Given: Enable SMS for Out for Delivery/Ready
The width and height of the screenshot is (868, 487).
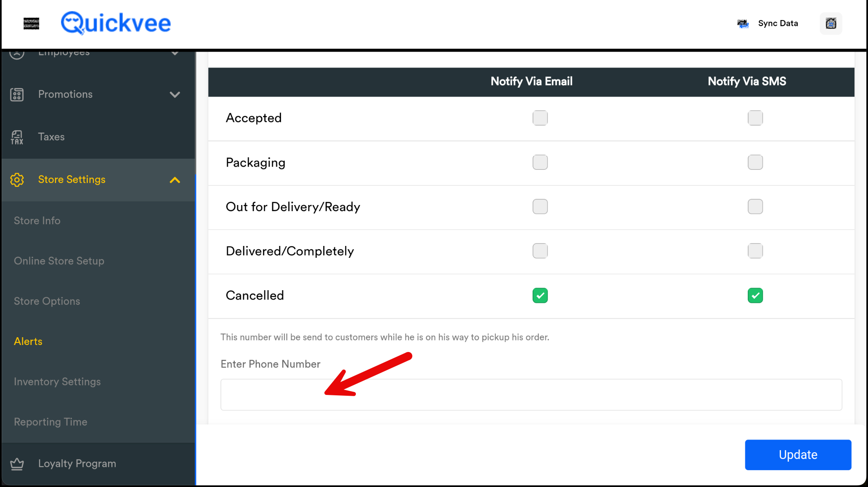Looking at the screenshot, I should tap(755, 207).
